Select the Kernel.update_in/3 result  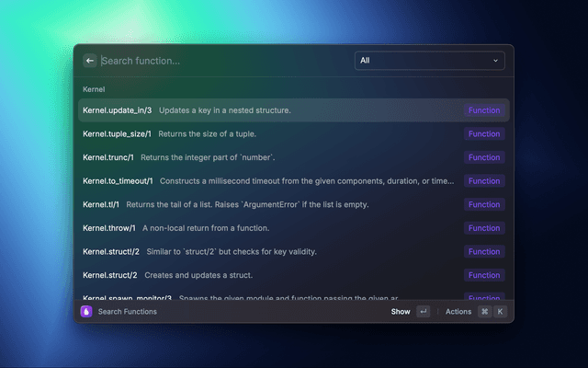(266, 110)
